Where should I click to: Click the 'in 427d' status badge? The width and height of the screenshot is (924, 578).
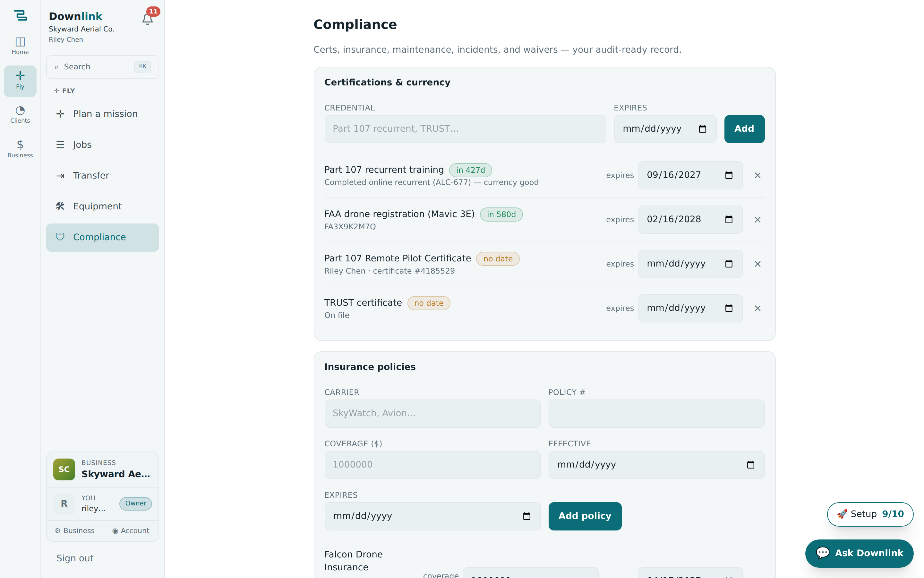[470, 170]
